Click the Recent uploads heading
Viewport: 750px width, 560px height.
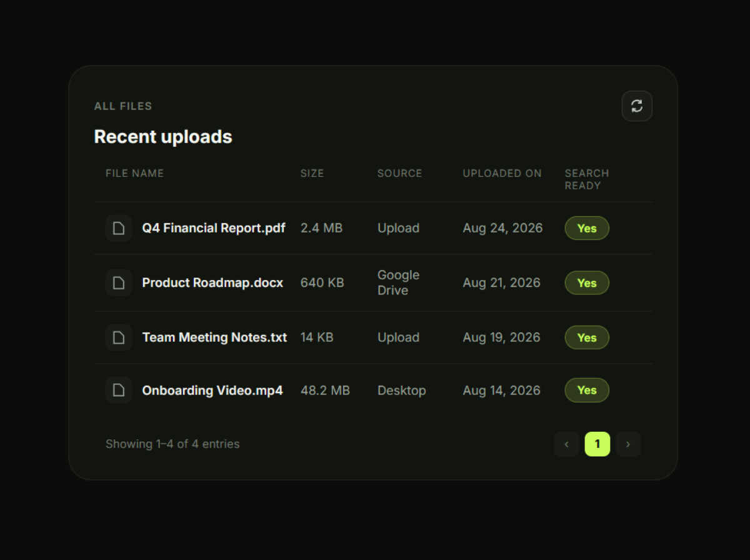(x=163, y=136)
